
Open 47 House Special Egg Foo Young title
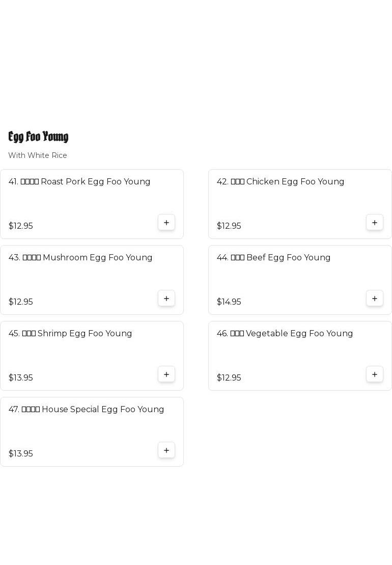[x=86, y=410]
